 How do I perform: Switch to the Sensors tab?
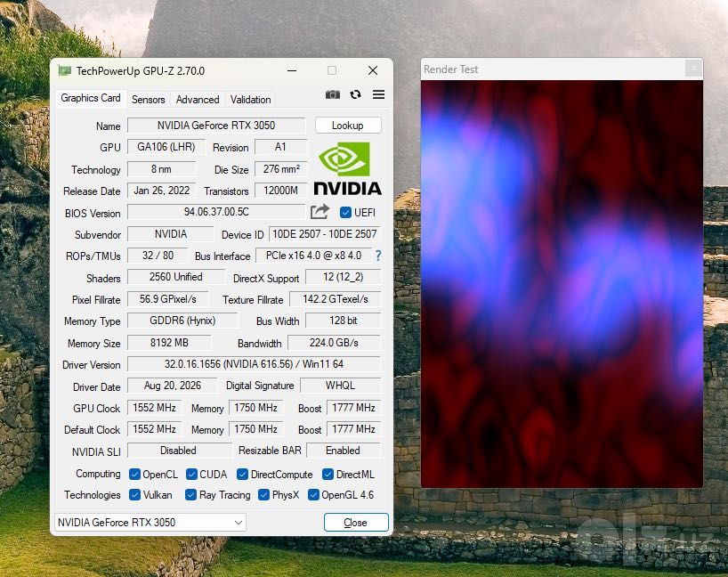[x=148, y=100]
